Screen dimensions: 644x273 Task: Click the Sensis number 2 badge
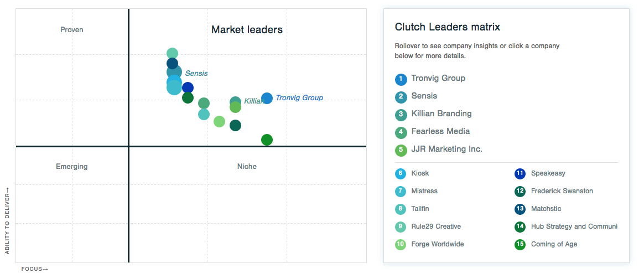(x=401, y=97)
